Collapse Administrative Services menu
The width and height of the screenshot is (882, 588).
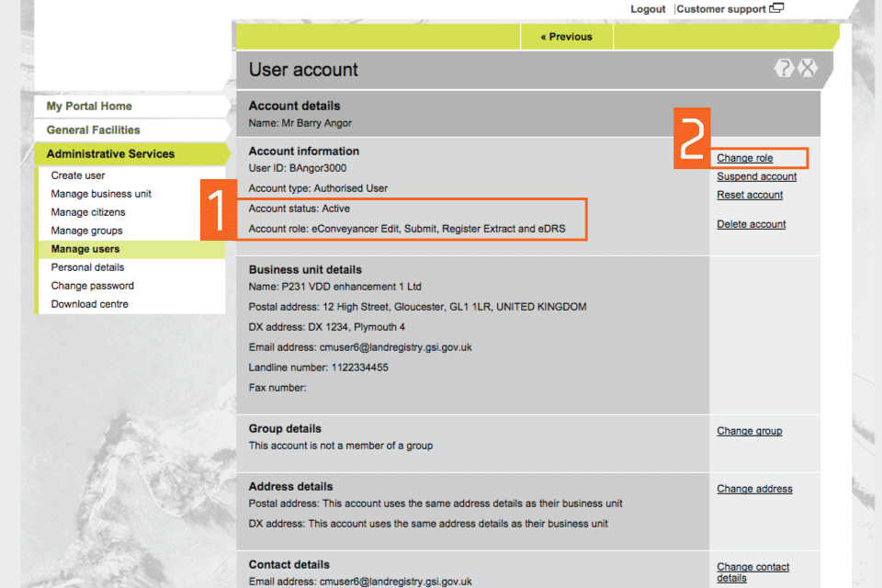(x=110, y=154)
